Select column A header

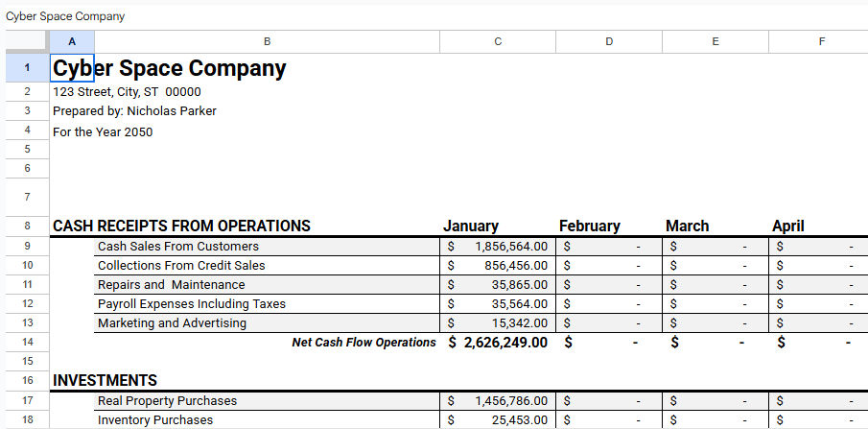coord(72,41)
